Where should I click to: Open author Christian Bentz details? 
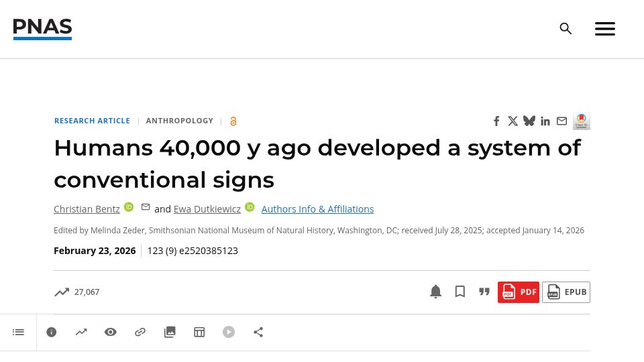point(87,209)
